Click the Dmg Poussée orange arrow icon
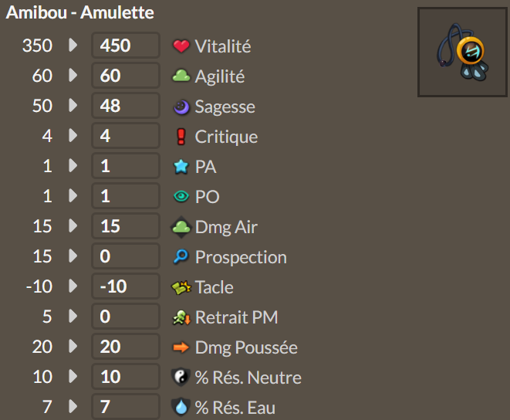This screenshot has width=510, height=420. pyautogui.click(x=181, y=347)
